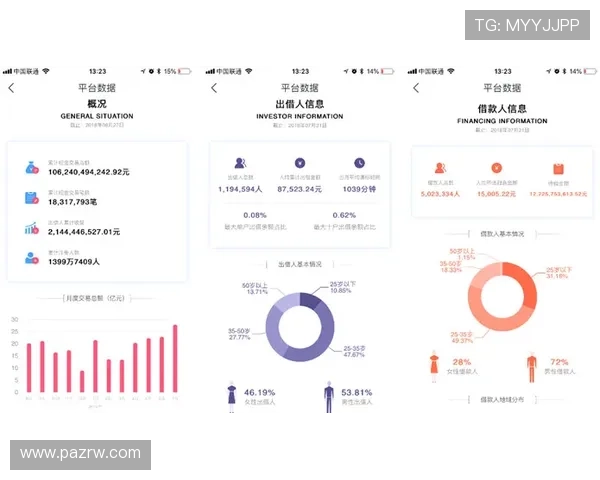Tap signal bars on General Situation status bar
The height and width of the screenshot is (480, 600).
[x=7, y=71]
